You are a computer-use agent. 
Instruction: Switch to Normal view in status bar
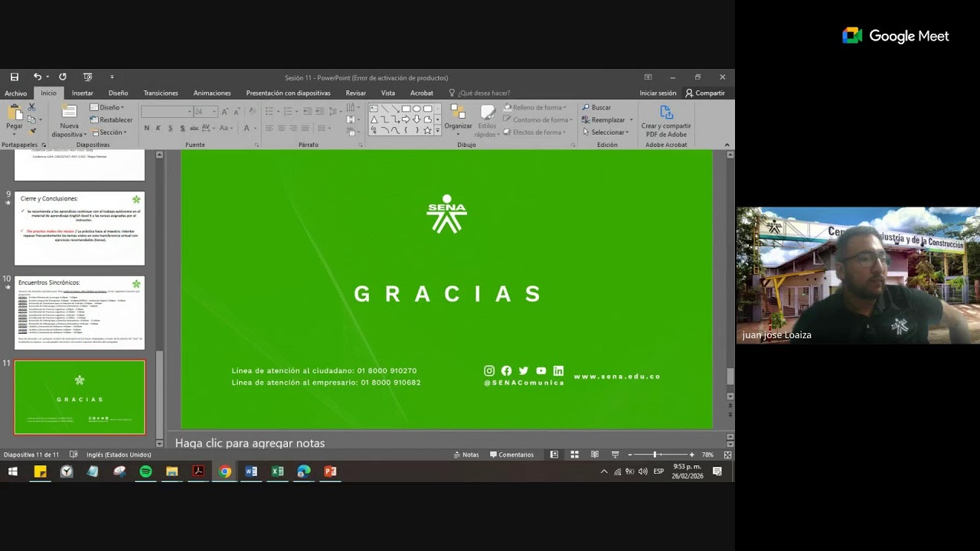click(x=554, y=455)
